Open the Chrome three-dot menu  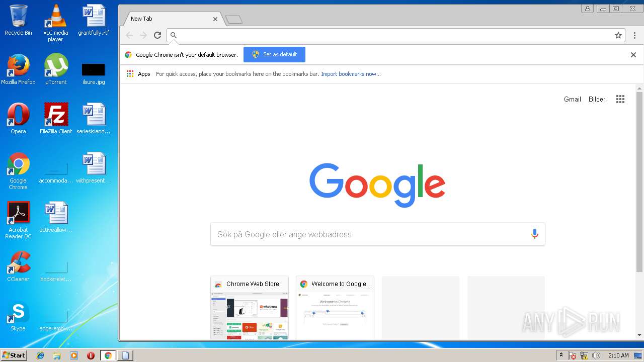pyautogui.click(x=634, y=35)
